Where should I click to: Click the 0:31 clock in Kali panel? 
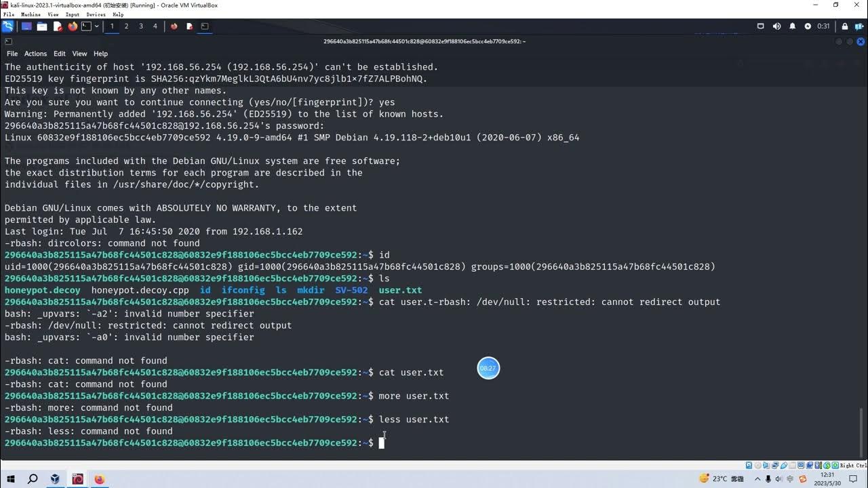pyautogui.click(x=823, y=26)
